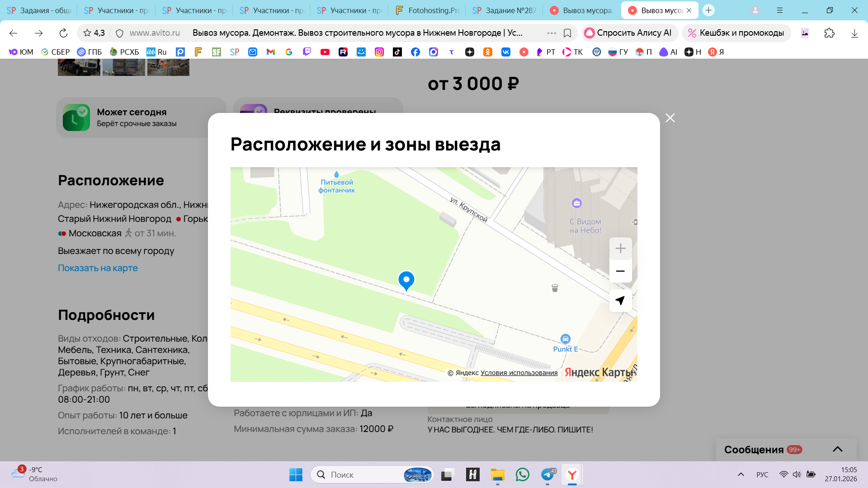Click Условия использования link on map
Screen dimensions: 868x488
coord(519,373)
